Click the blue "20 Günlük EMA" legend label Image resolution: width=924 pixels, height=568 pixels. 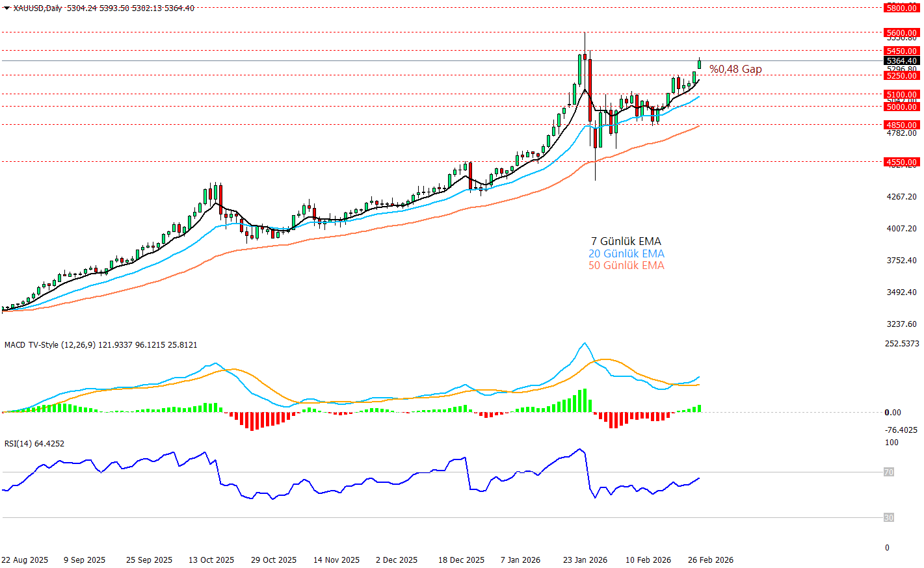point(626,253)
